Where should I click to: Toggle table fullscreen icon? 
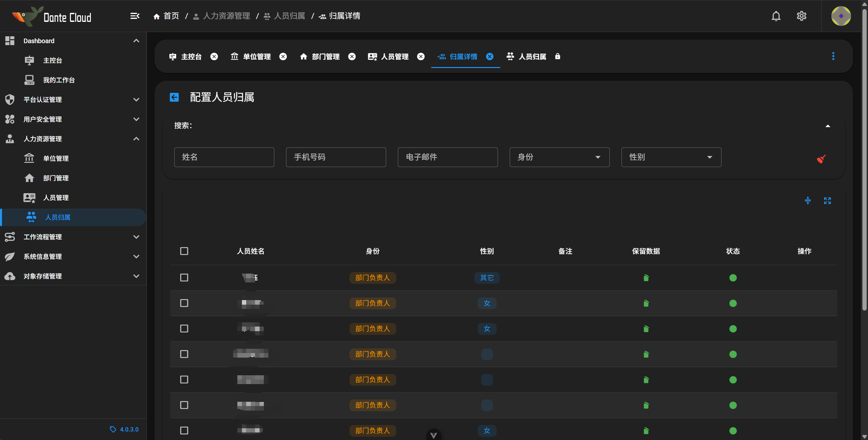pyautogui.click(x=827, y=201)
